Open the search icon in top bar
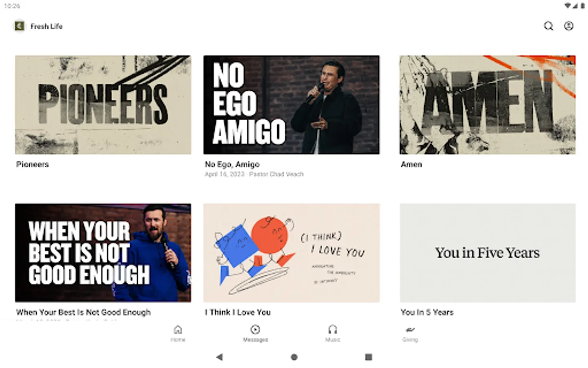This screenshot has height=368, width=588. [x=548, y=26]
